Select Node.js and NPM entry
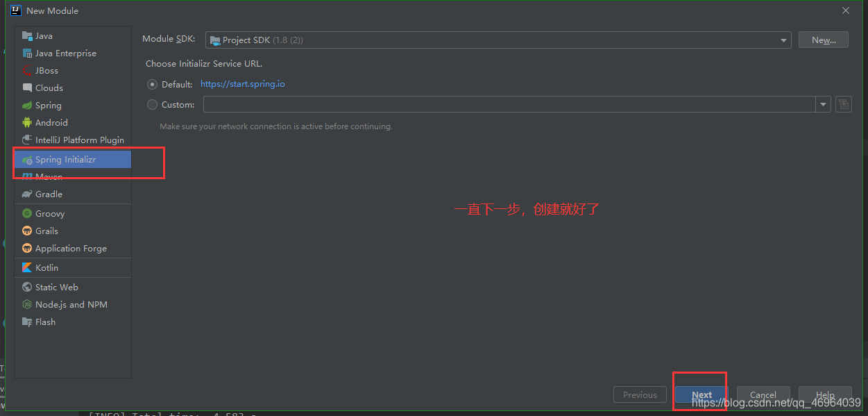 (x=73, y=305)
